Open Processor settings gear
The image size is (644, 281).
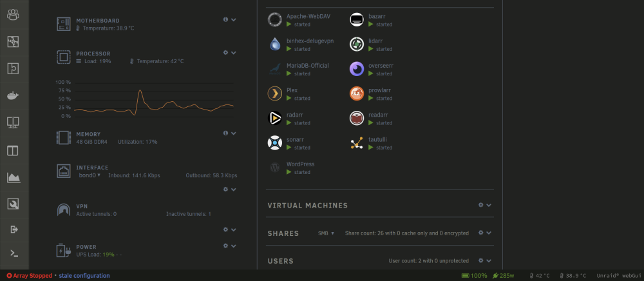pos(225,53)
